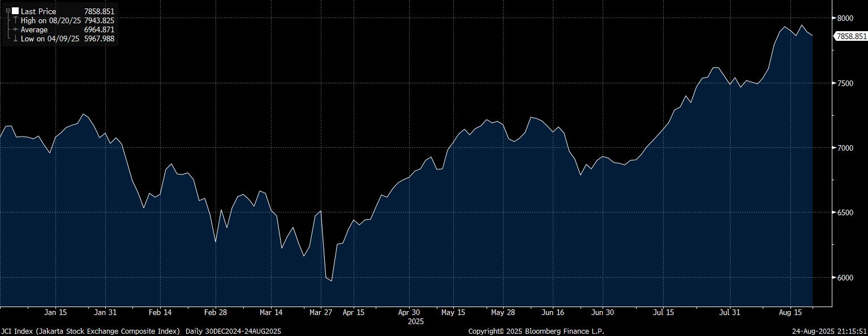Viewport: 868px width, 336px height.
Task: Click the white Last Price color swatch
Action: coord(15,11)
